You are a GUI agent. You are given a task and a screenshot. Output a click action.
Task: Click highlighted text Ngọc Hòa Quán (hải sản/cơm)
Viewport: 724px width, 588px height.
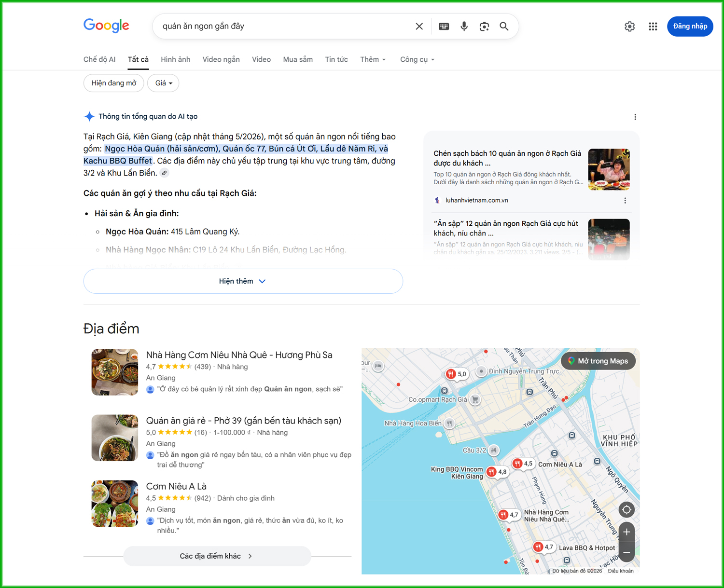[162, 149]
